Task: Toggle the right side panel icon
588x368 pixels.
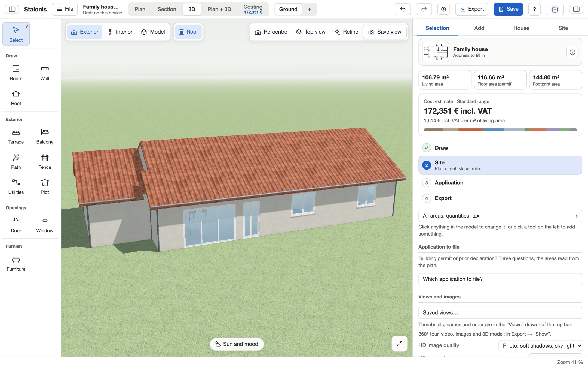Action: coord(576,9)
